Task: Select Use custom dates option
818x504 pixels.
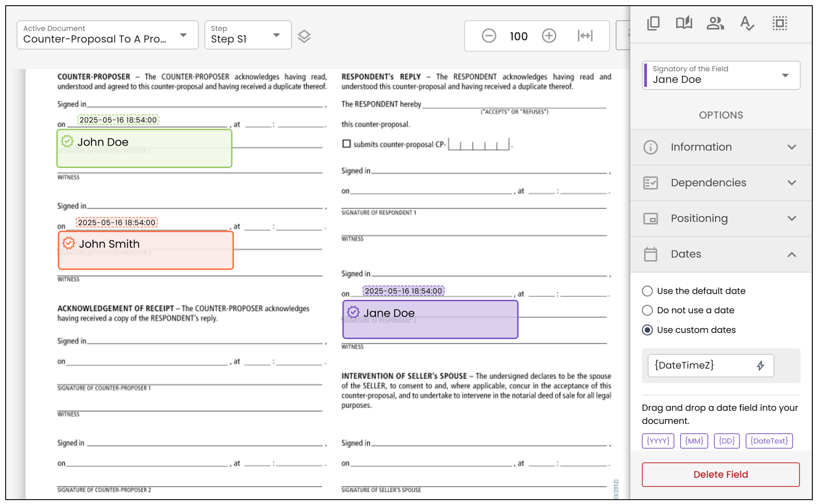Action: pyautogui.click(x=689, y=330)
